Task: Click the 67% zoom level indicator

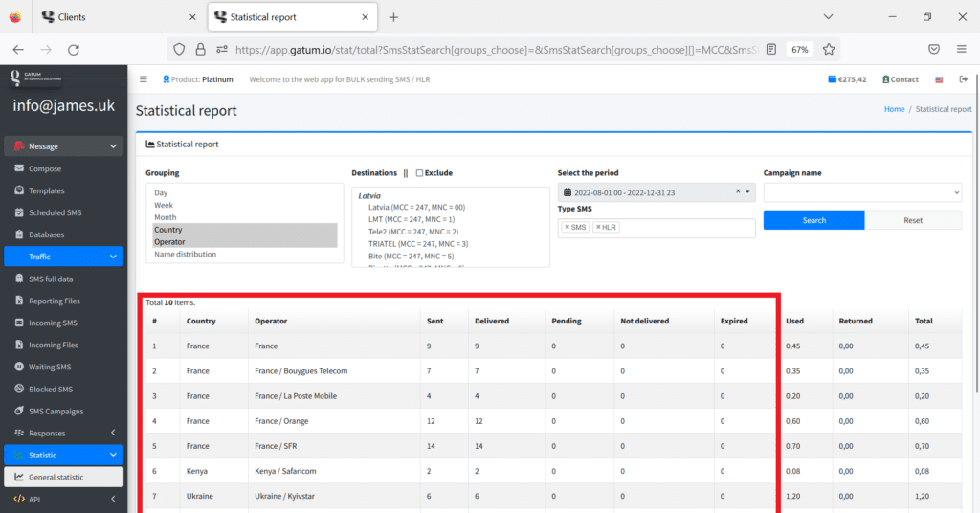Action: click(x=799, y=50)
